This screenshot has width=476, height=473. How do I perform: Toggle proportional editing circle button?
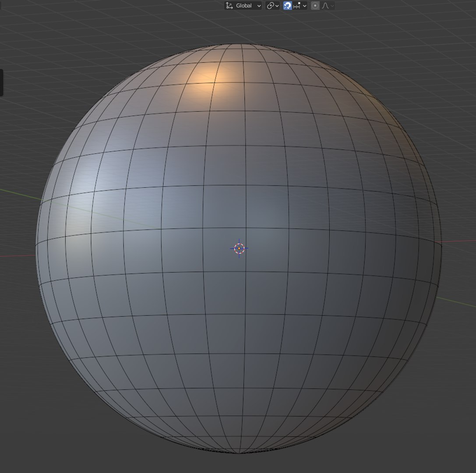[315, 5]
